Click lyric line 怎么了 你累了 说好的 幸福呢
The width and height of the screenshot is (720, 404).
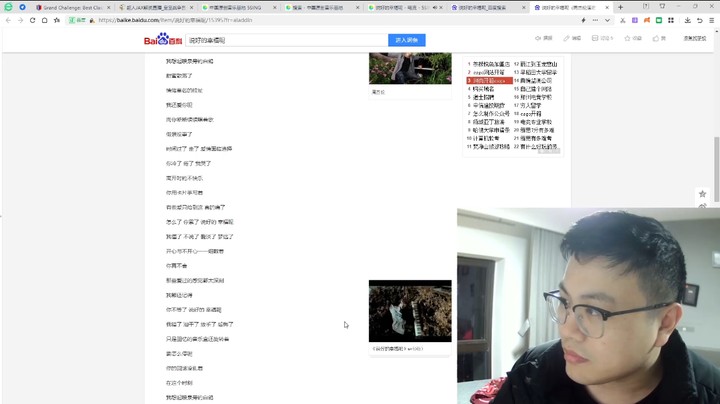coord(200,222)
